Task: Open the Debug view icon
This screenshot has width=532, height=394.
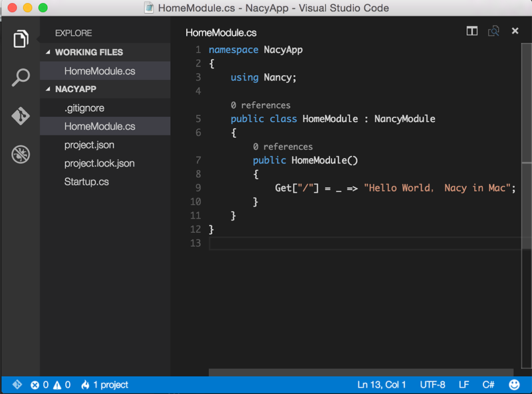Action: (x=21, y=154)
